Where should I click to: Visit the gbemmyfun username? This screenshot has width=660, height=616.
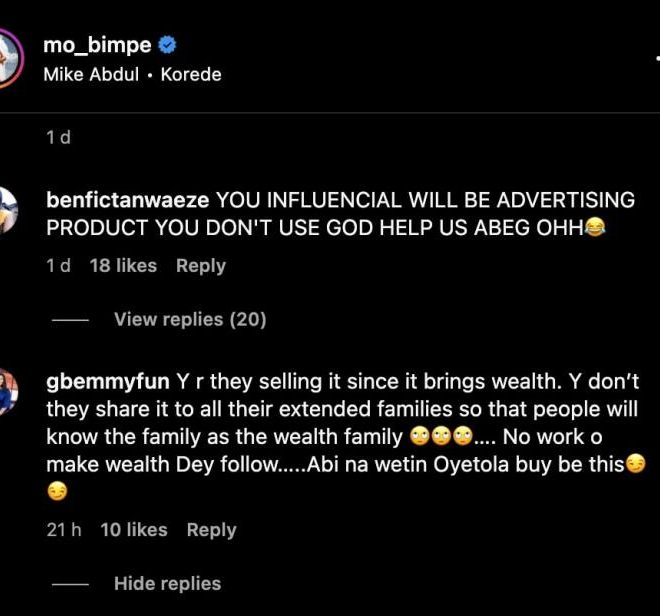point(109,382)
